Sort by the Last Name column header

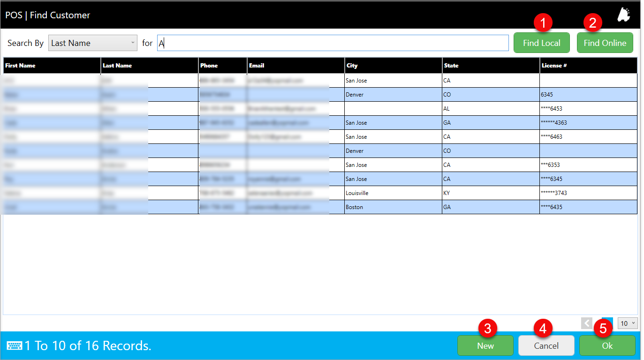coord(149,66)
